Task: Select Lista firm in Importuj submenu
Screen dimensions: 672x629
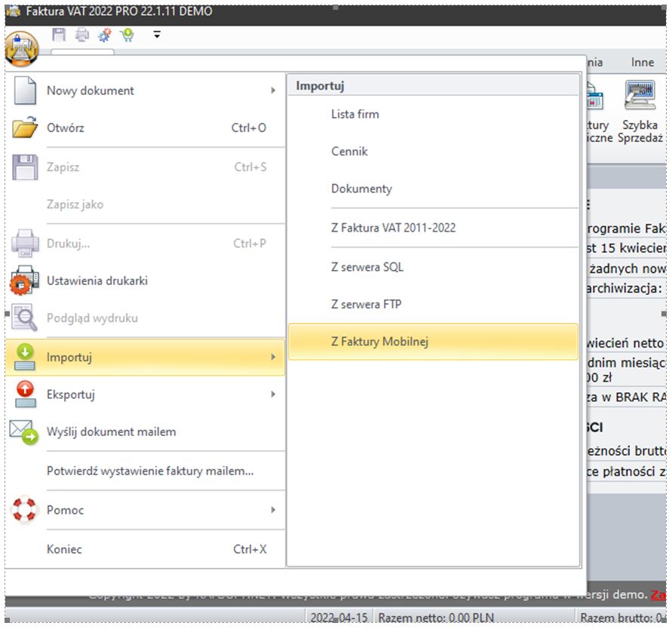Action: coord(433,115)
